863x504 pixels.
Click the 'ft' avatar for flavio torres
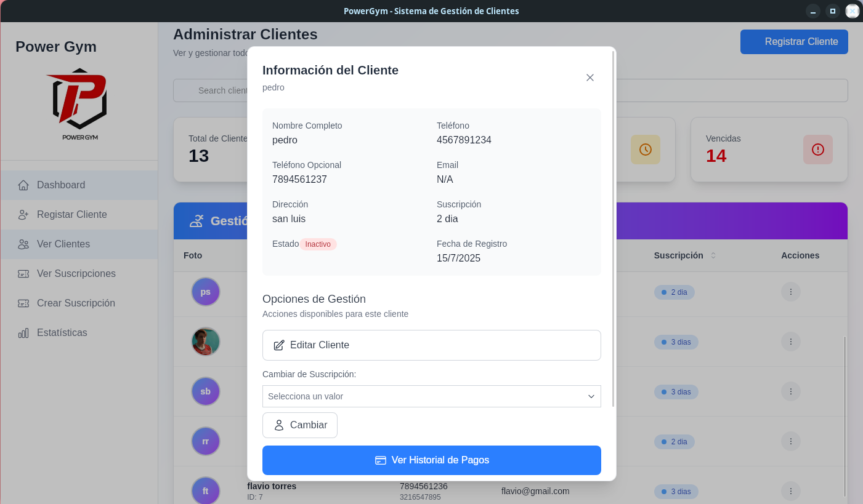[206, 491]
